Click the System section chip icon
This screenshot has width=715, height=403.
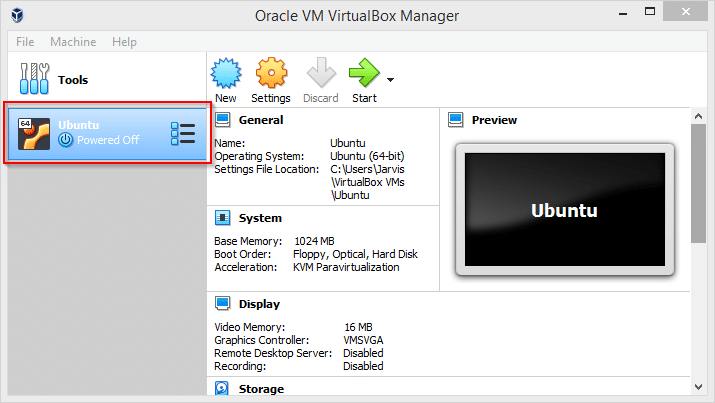(x=225, y=218)
